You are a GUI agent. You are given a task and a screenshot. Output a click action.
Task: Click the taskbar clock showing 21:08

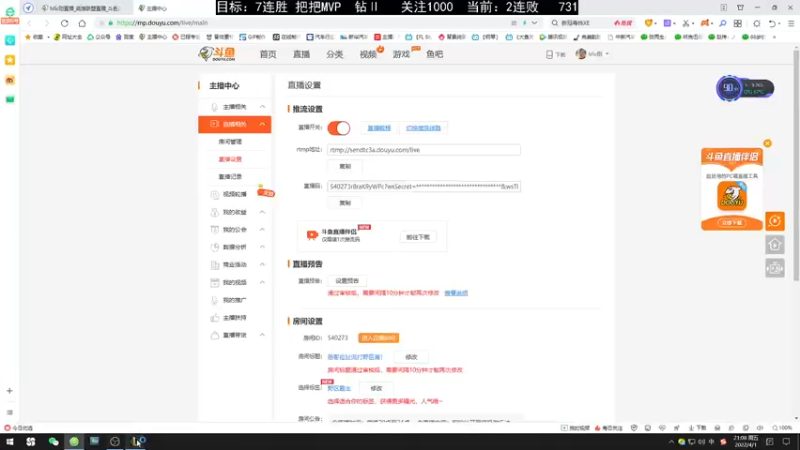click(745, 441)
